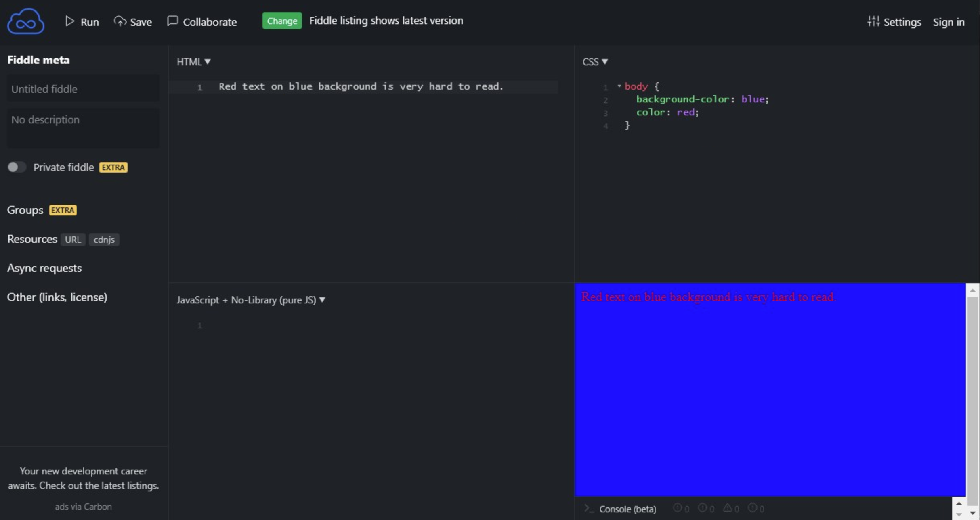This screenshot has width=980, height=520.
Task: Click the JSFiddle cloud logo
Action: [26, 21]
